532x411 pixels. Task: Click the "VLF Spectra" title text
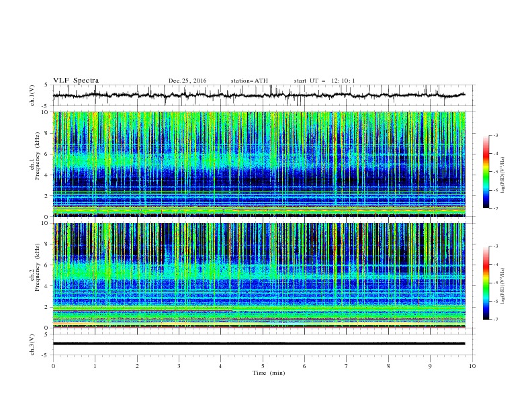click(x=76, y=81)
